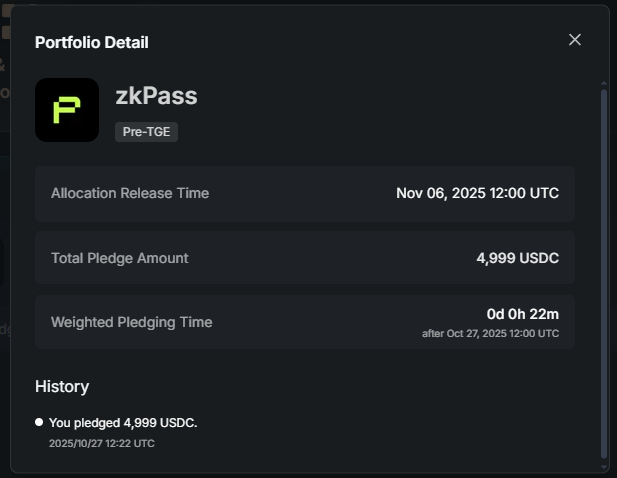The image size is (617, 478).
Task: Click the scrollbar's down arrow
Action: click(603, 464)
